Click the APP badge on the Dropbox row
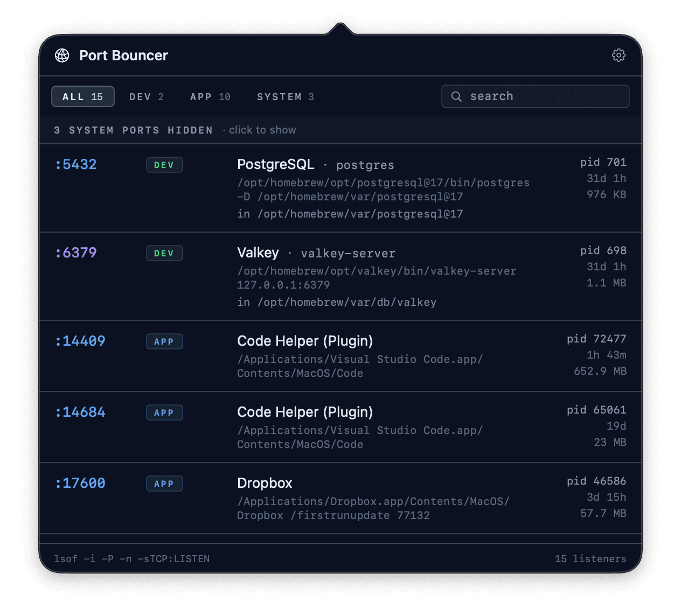This screenshot has height=616, width=681. point(164,484)
